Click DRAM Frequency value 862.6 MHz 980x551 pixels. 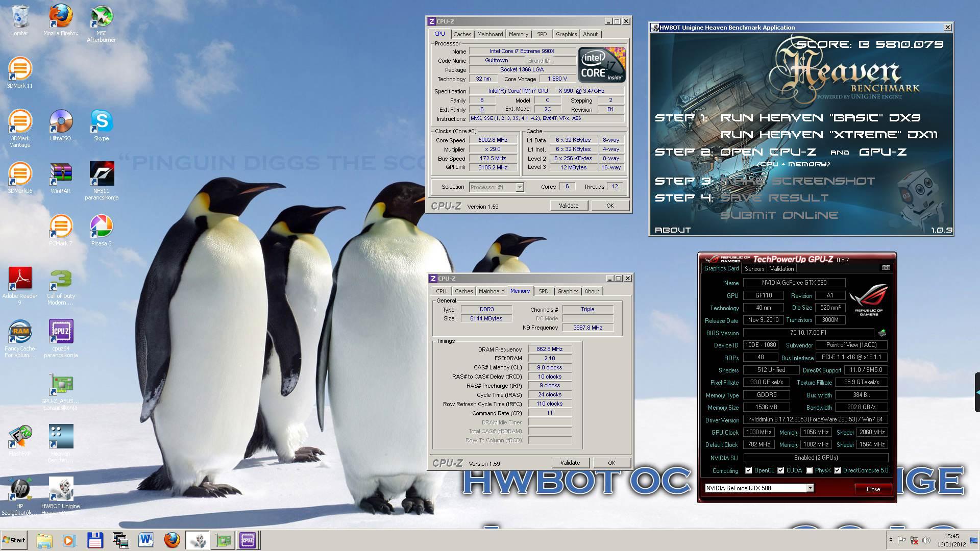pos(550,349)
